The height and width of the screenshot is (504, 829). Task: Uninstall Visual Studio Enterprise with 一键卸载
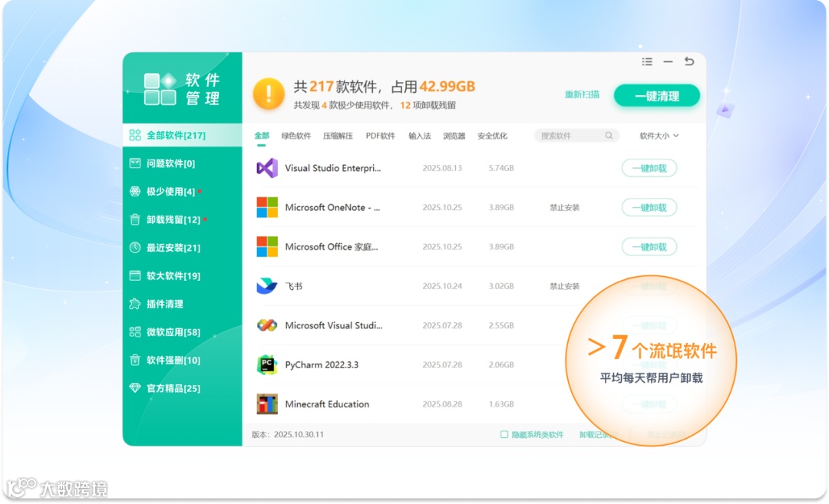point(649,168)
